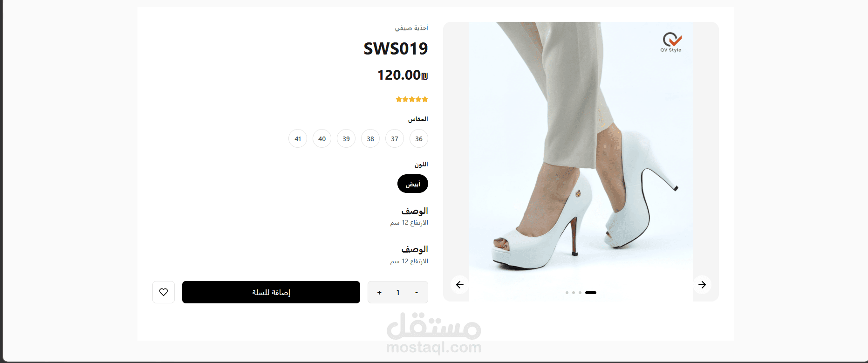Decrease quantity with the minus button
The width and height of the screenshot is (868, 363).
417,293
